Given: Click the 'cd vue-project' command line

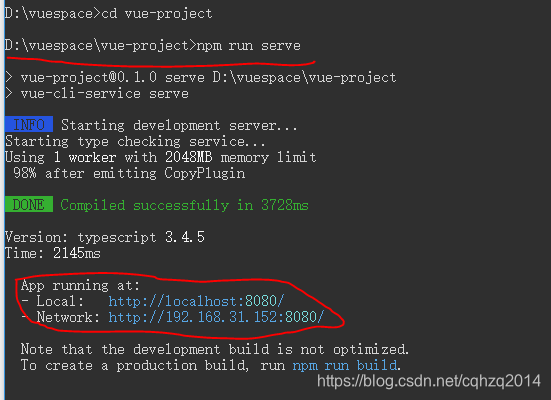Looking at the screenshot, I should point(109,14).
